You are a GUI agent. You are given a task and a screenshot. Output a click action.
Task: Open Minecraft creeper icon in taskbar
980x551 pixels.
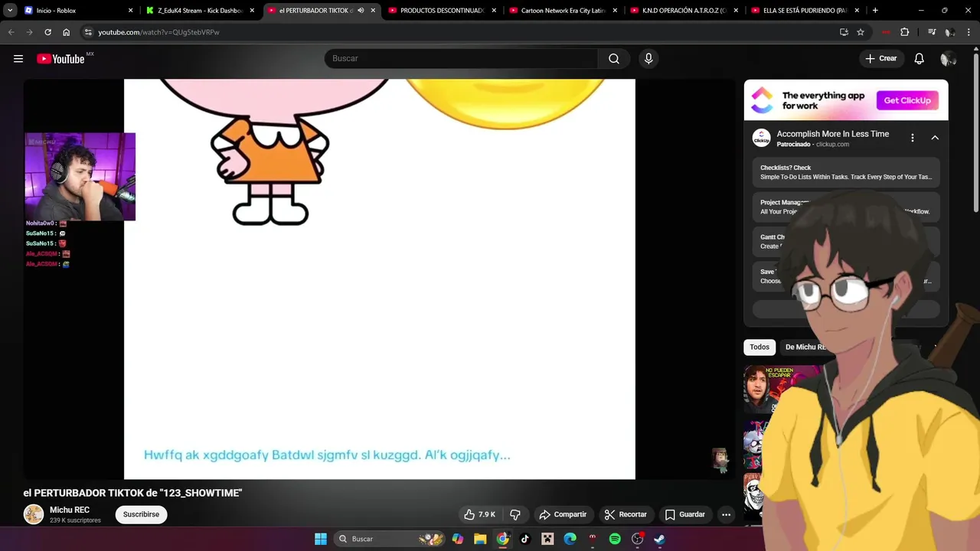[x=547, y=539]
